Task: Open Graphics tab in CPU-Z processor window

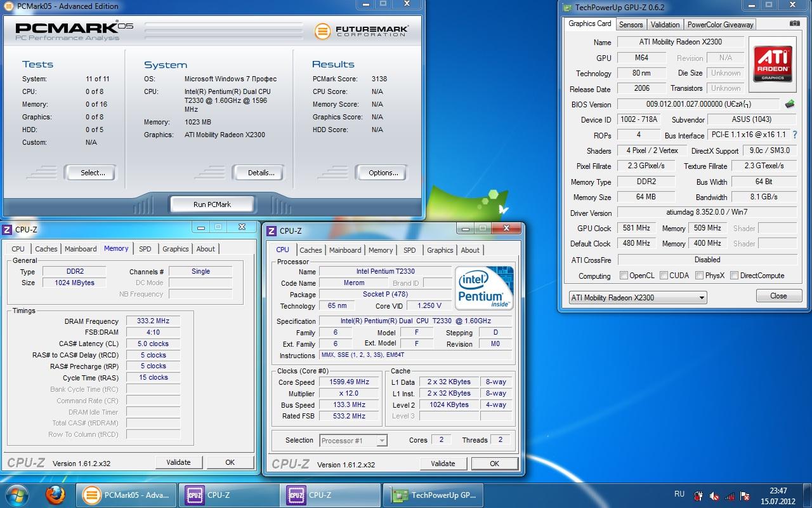Action: (440, 250)
